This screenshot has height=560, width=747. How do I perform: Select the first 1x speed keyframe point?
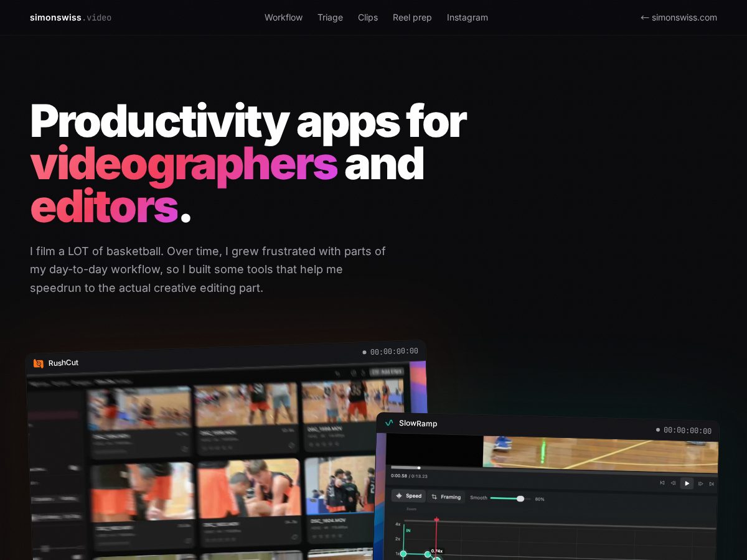pos(403,553)
